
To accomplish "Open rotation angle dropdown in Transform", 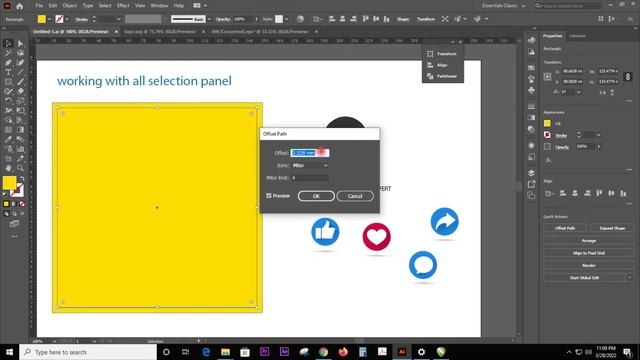I will [x=578, y=92].
